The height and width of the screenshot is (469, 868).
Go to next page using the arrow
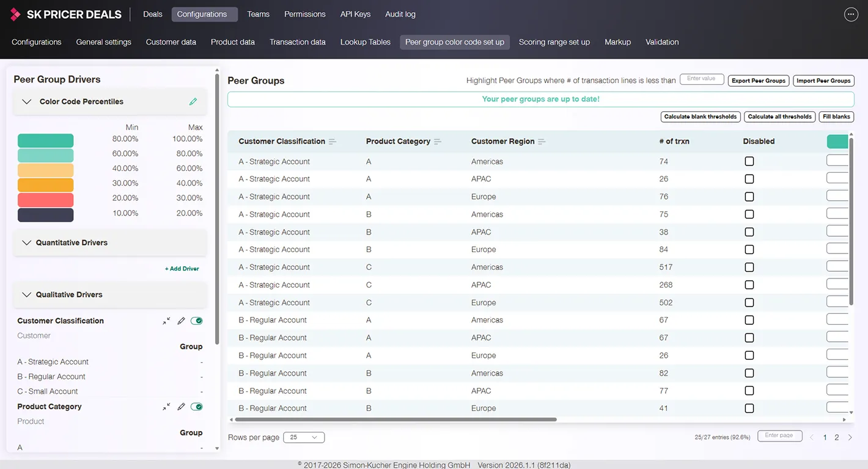point(850,437)
